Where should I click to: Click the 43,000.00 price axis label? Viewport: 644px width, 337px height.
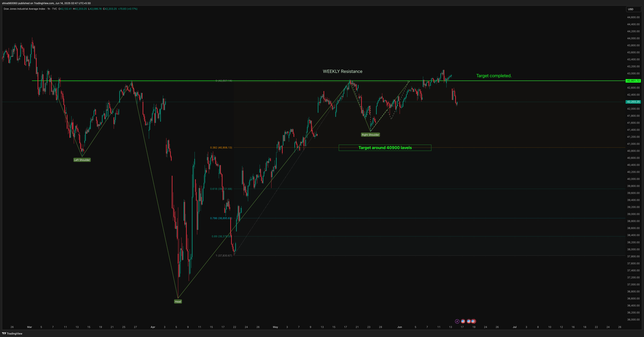click(x=633, y=73)
